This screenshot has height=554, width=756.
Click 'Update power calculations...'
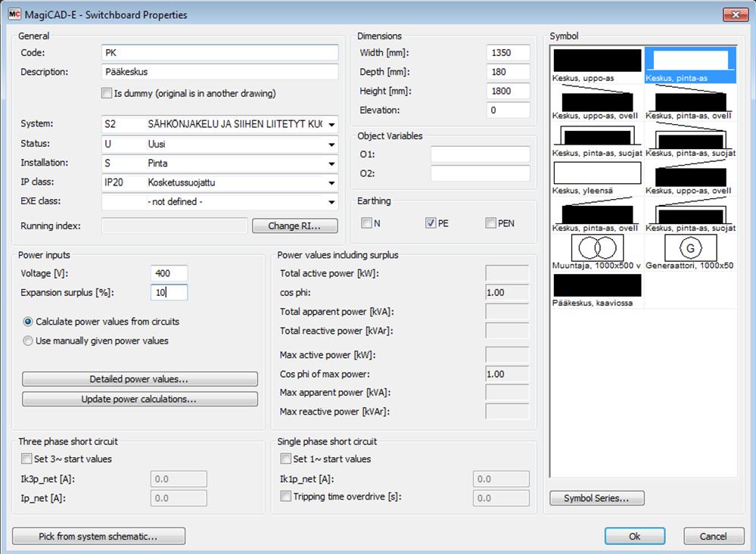(140, 399)
